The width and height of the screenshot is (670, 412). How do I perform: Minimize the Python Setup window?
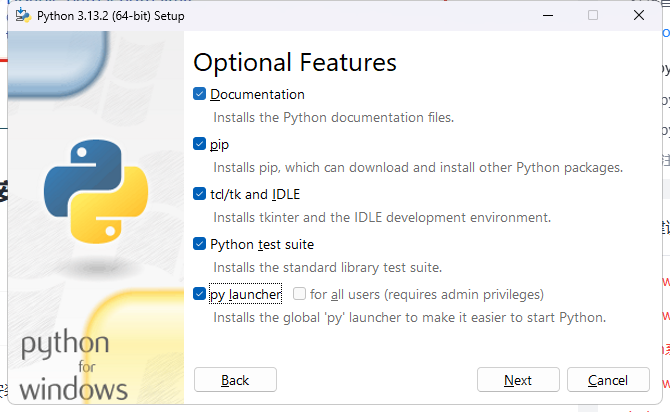[548, 16]
